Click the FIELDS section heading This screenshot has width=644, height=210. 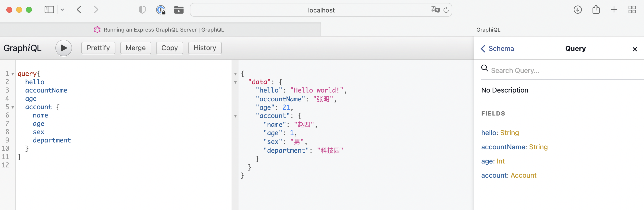pos(493,114)
